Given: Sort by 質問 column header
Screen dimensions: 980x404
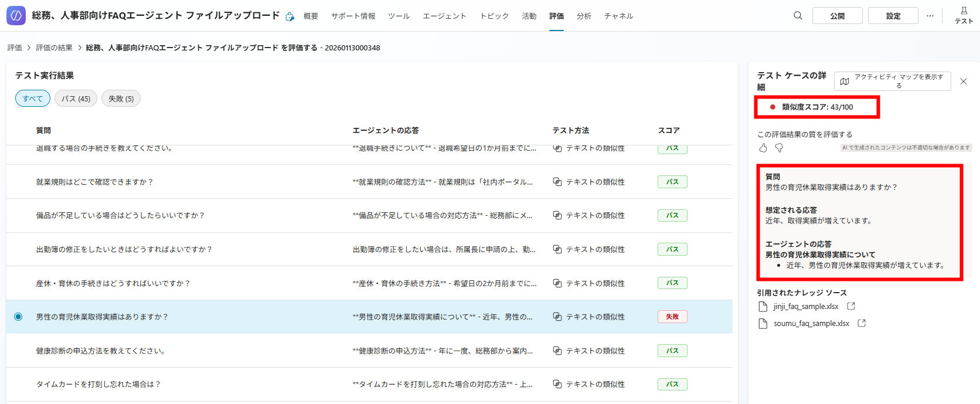Looking at the screenshot, I should 43,130.
